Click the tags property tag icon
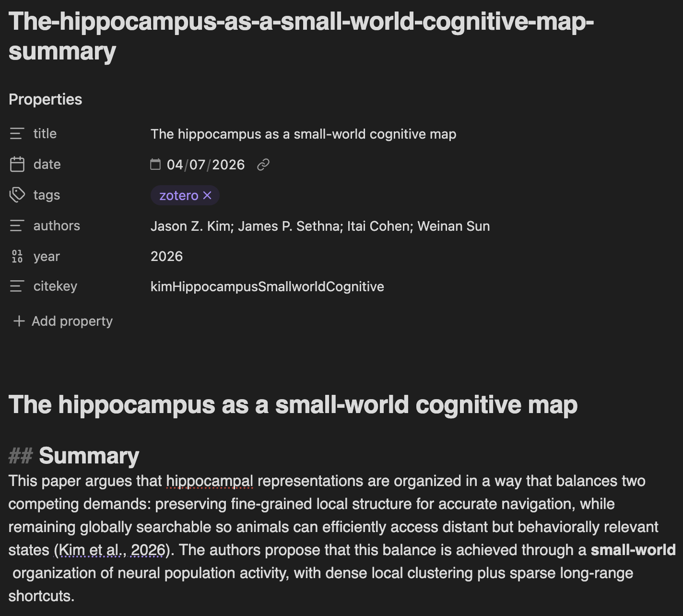 click(17, 195)
